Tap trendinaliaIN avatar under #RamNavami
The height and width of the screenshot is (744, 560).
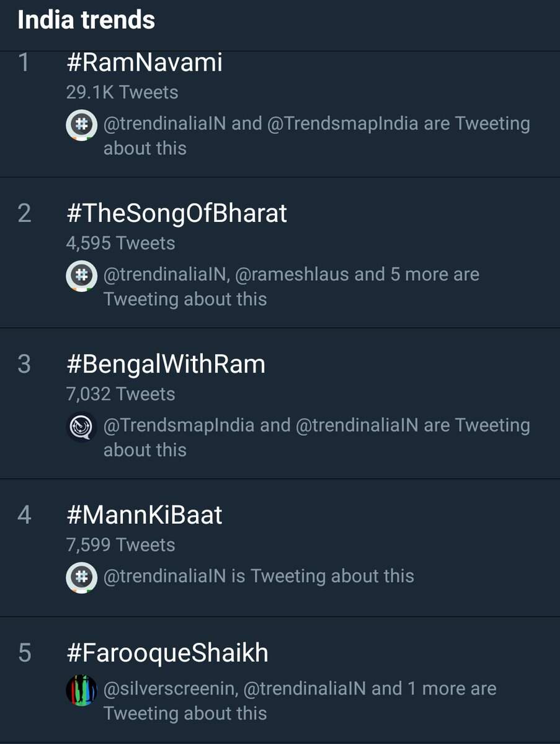(x=81, y=125)
